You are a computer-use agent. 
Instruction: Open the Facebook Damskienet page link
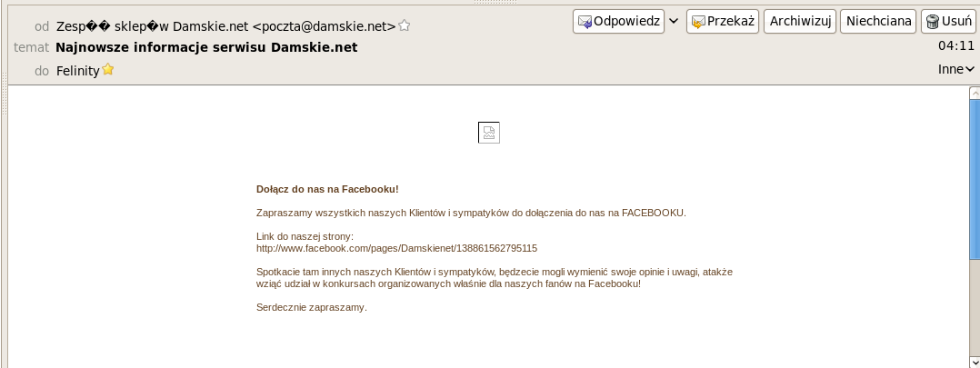tap(396, 248)
